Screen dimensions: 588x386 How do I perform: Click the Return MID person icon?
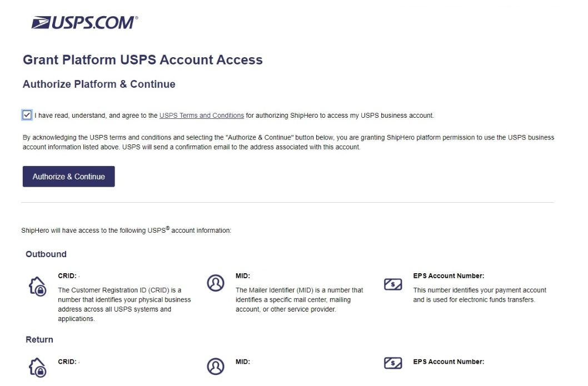coord(216,367)
